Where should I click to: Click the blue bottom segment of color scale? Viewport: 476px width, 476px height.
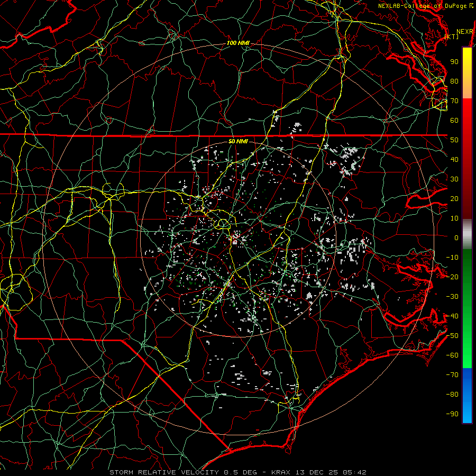467,396
